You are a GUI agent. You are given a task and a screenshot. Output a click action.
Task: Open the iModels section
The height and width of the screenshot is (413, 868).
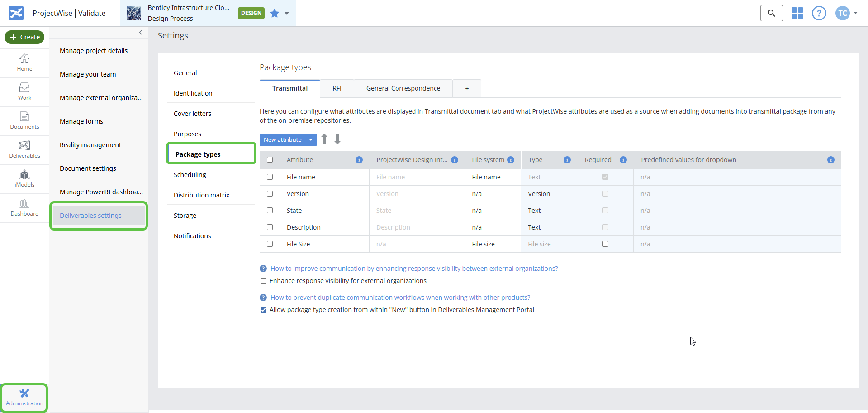click(x=24, y=178)
